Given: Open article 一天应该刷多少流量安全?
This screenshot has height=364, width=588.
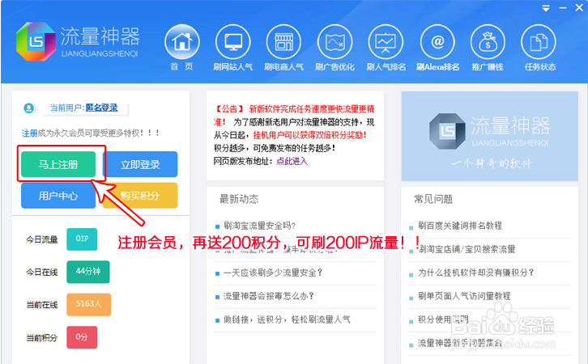Looking at the screenshot, I should click(273, 273).
